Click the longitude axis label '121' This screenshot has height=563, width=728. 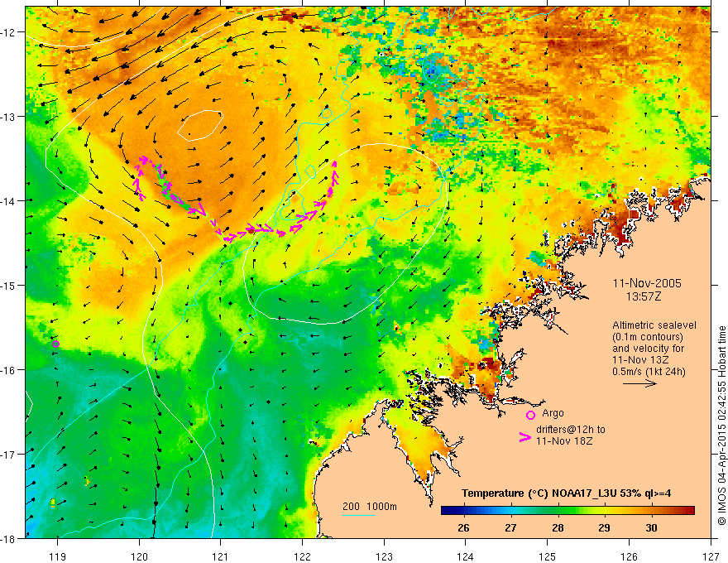221,556
